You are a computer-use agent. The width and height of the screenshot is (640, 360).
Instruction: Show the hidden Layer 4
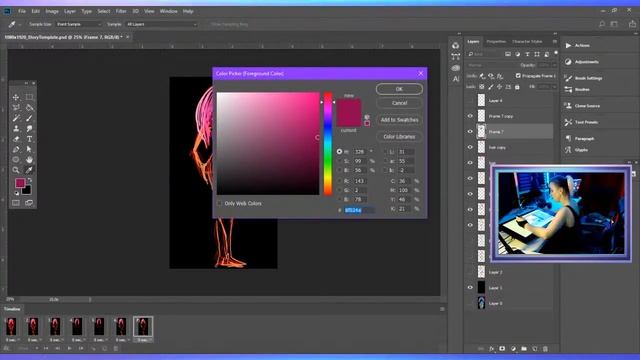pyautogui.click(x=470, y=100)
